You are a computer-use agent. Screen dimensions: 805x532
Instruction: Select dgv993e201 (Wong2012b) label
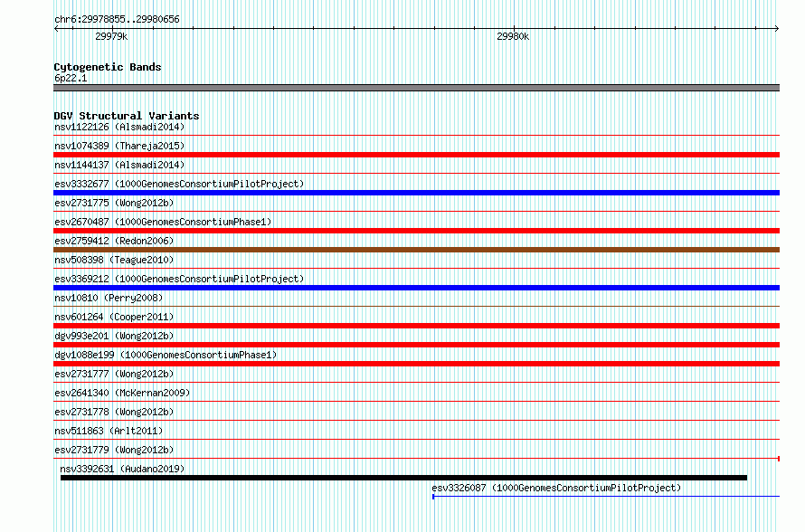click(x=114, y=336)
